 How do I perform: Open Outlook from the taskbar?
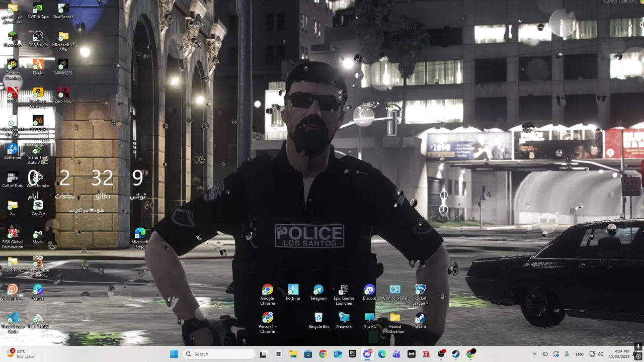pyautogui.click(x=338, y=354)
